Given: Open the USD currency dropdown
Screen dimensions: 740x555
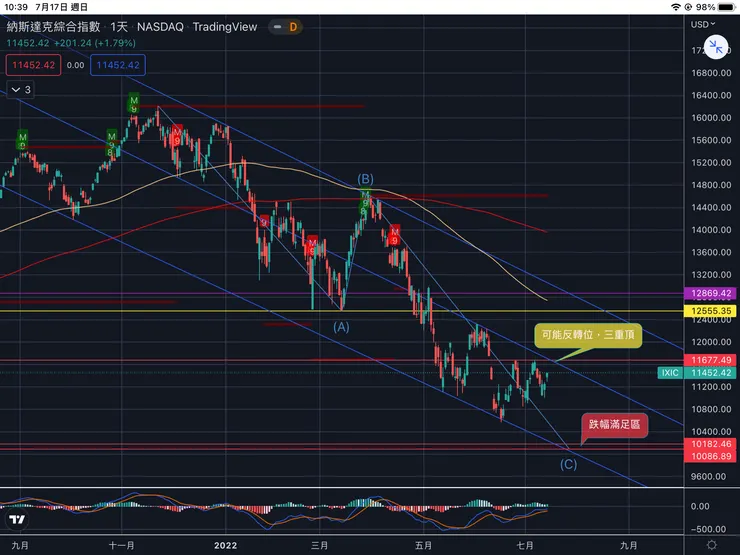Looking at the screenshot, I should coord(703,25).
